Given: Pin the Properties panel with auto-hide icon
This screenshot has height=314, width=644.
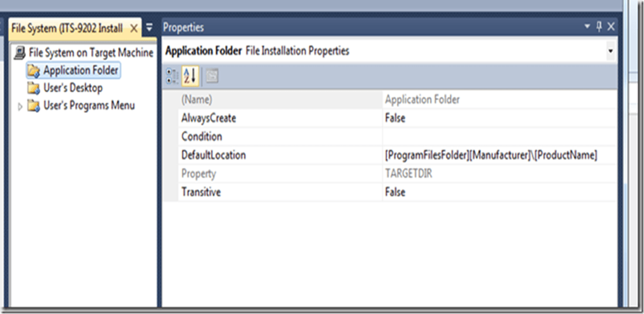Looking at the screenshot, I should pos(599,27).
